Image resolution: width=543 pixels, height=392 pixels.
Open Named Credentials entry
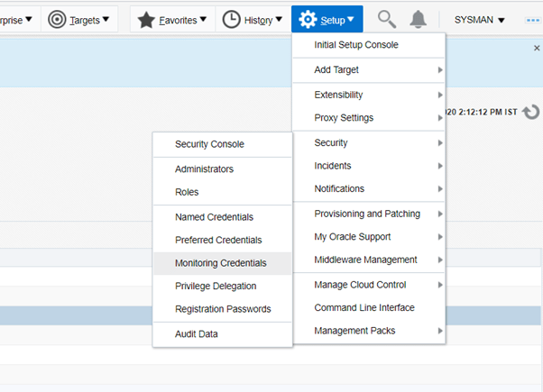point(214,217)
